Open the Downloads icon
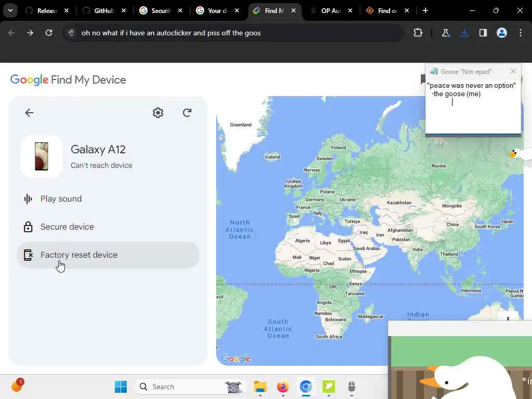532x399 pixels. click(464, 33)
